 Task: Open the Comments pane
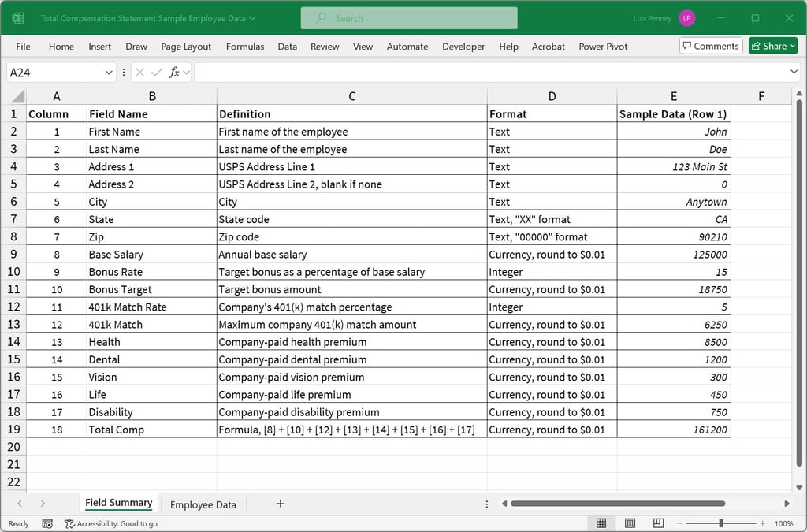tap(710, 46)
